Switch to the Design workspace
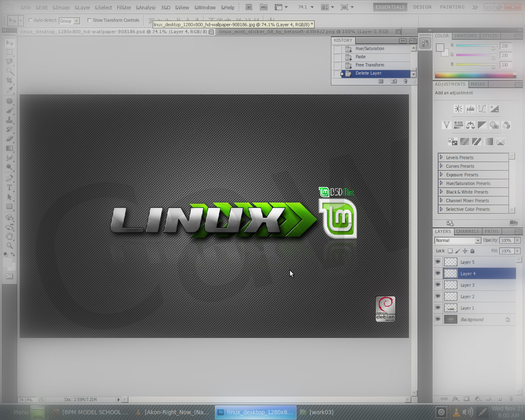The image size is (525, 420). point(422,7)
